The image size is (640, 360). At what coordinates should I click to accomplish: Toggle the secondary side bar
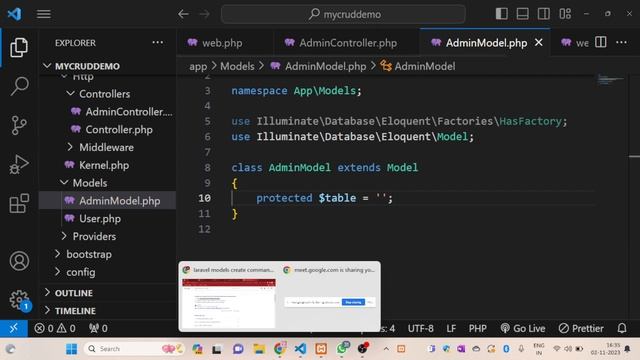[x=543, y=14]
